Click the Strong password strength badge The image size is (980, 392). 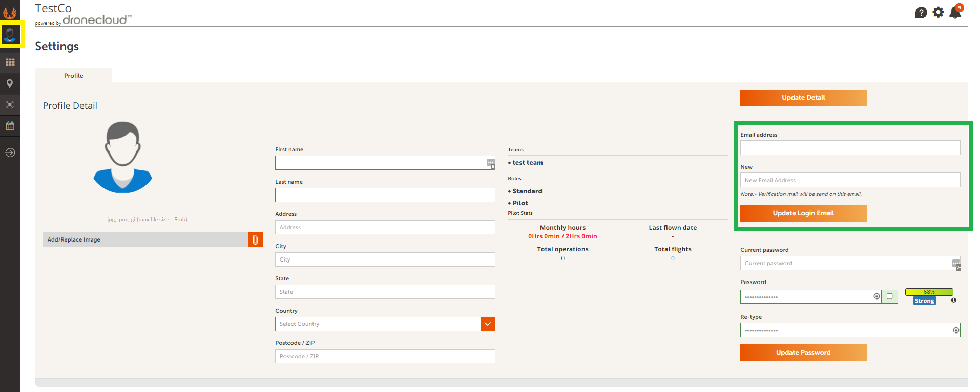[x=924, y=301]
